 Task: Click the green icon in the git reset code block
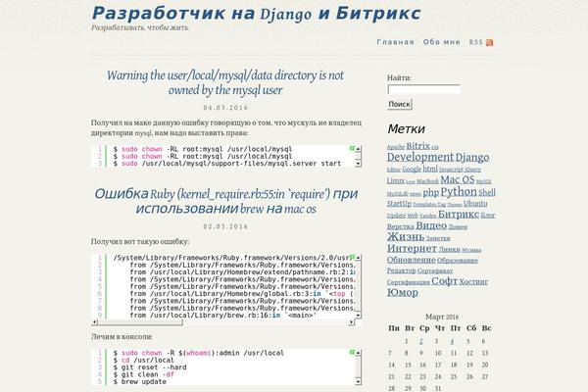[x=352, y=352]
